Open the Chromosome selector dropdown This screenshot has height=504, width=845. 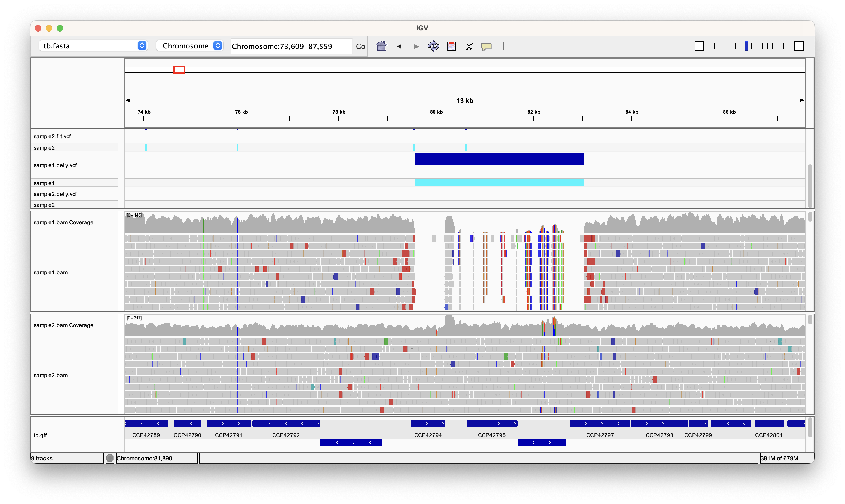tap(189, 45)
